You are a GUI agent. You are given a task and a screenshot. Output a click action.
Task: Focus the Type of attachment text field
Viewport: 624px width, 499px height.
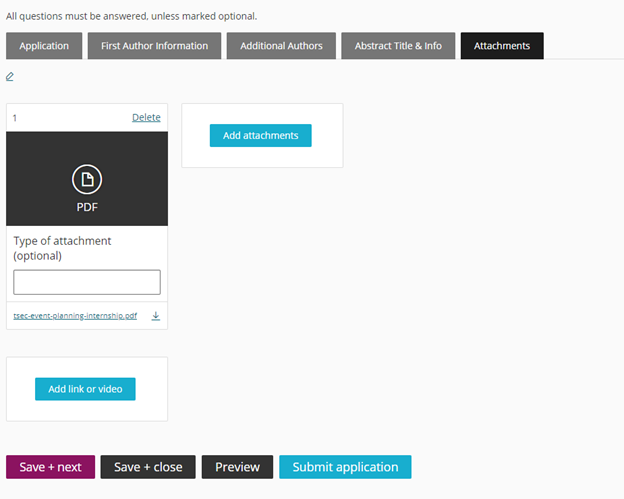pyautogui.click(x=87, y=282)
